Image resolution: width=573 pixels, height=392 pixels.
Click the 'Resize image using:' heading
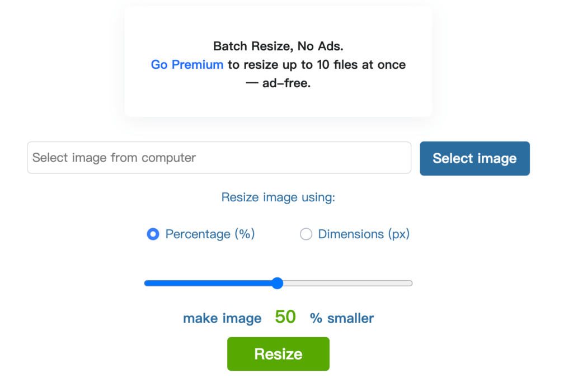point(278,197)
